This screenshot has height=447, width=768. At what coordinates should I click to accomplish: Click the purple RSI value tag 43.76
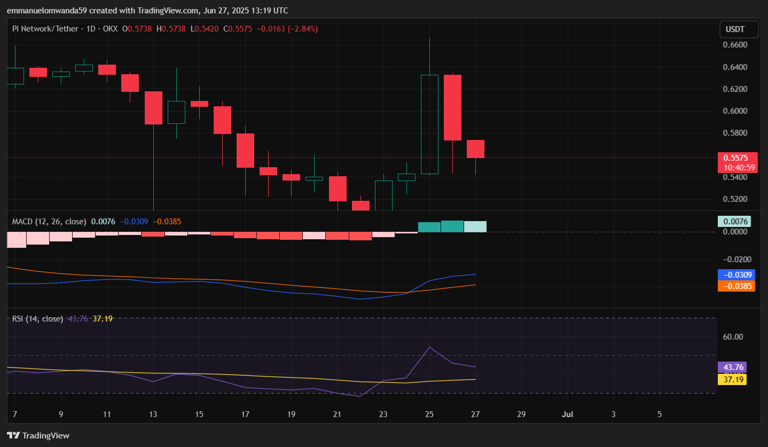(x=735, y=367)
